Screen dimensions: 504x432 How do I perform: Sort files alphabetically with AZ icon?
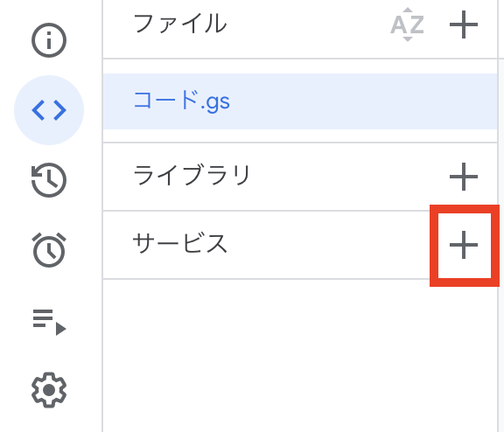tap(407, 24)
